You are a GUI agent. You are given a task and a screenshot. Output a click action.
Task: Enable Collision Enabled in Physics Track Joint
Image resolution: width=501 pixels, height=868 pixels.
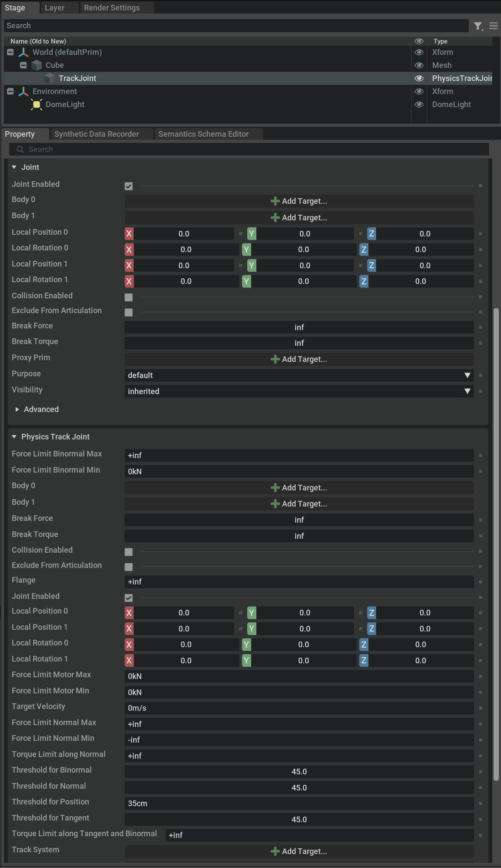coord(128,552)
